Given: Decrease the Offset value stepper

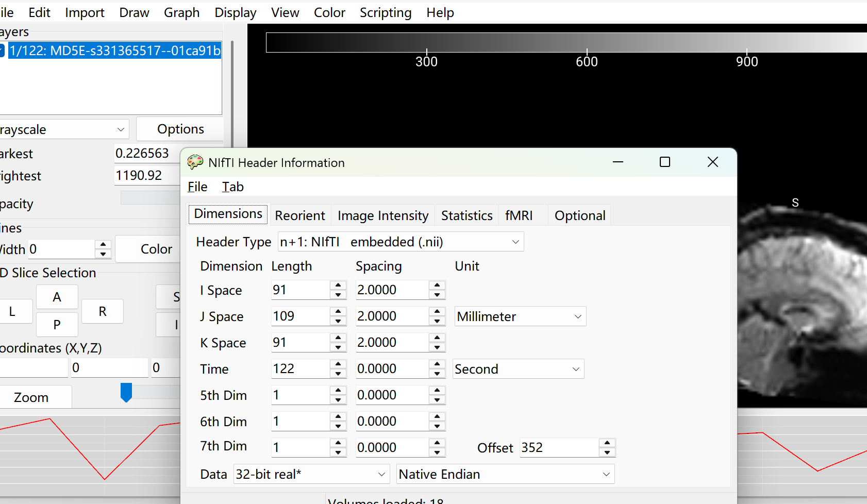Looking at the screenshot, I should [607, 452].
